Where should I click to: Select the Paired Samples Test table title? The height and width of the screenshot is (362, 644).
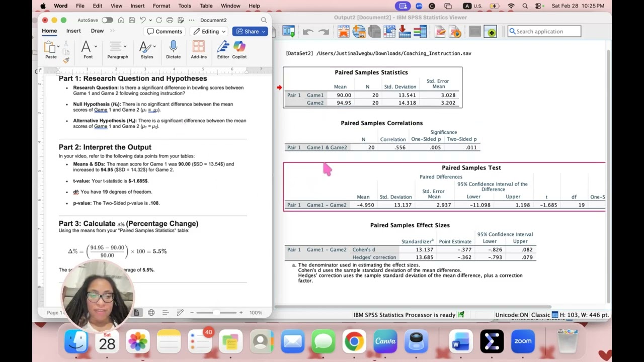(471, 168)
